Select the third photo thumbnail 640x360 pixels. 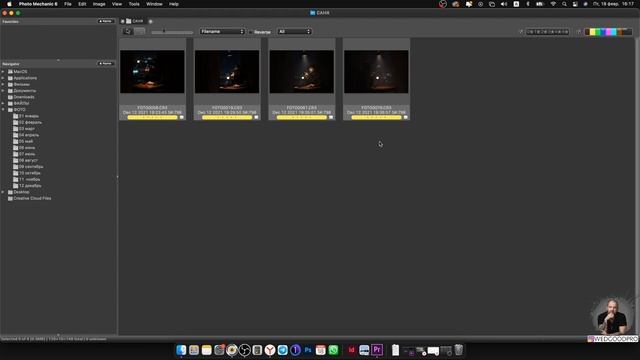click(302, 72)
